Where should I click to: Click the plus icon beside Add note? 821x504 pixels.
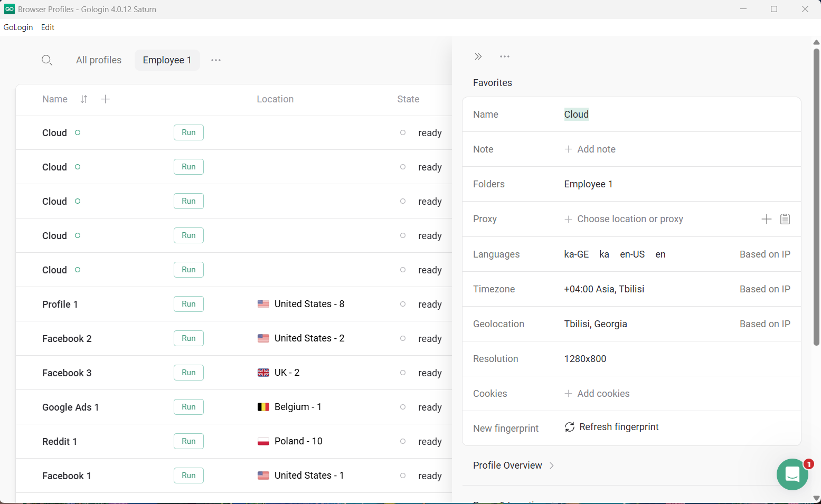(x=569, y=149)
